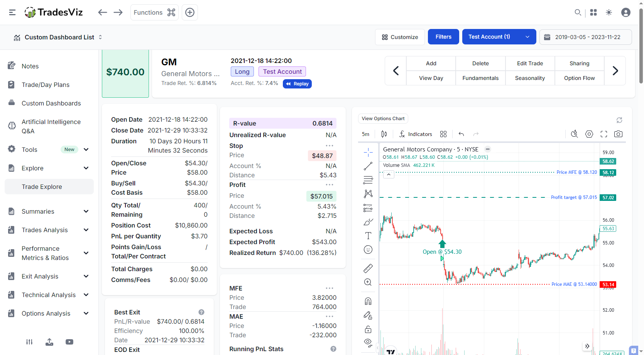Click the YouTube video icon in sidebar footer
644x355 pixels.
tap(69, 342)
